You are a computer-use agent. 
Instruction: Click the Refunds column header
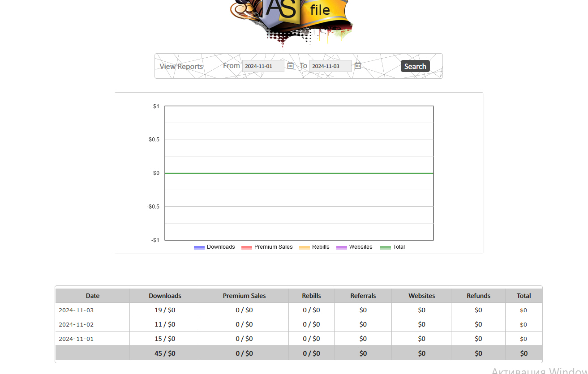[478, 296]
